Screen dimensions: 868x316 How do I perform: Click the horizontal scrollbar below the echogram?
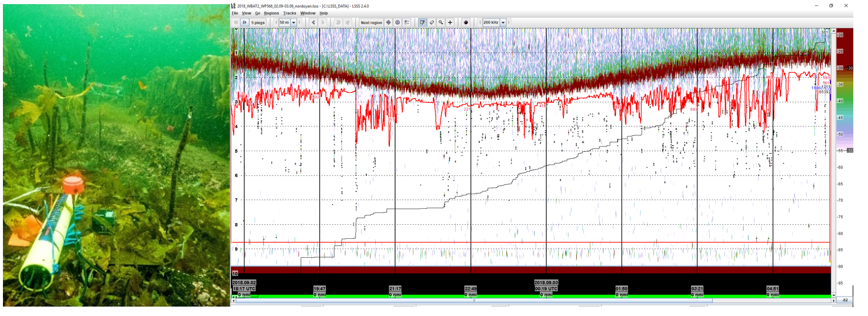pyautogui.click(x=473, y=301)
